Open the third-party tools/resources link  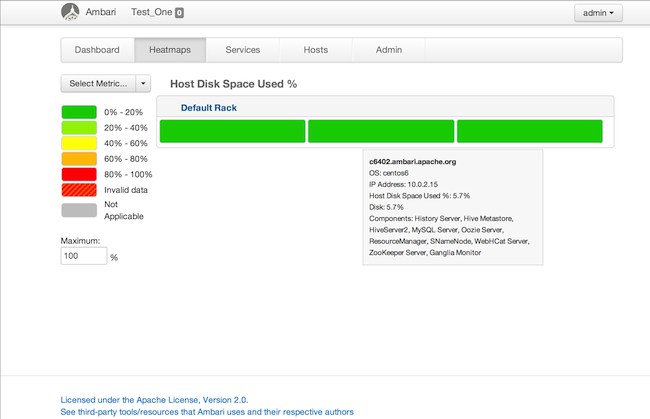(x=207, y=412)
